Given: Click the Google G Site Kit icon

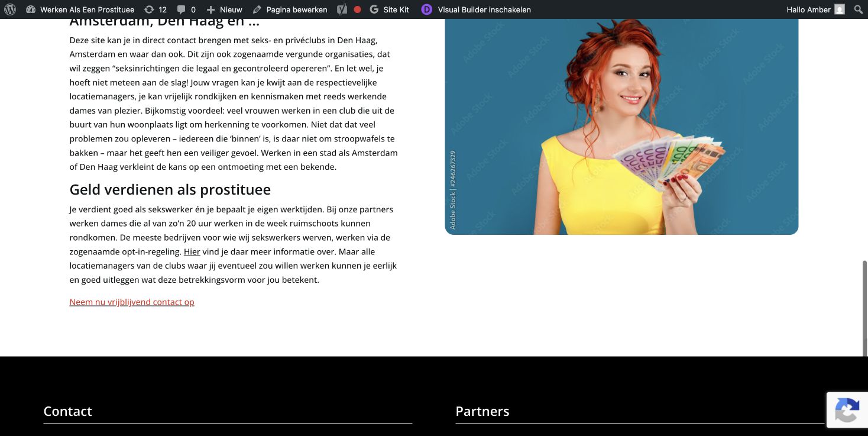Looking at the screenshot, I should [x=374, y=9].
